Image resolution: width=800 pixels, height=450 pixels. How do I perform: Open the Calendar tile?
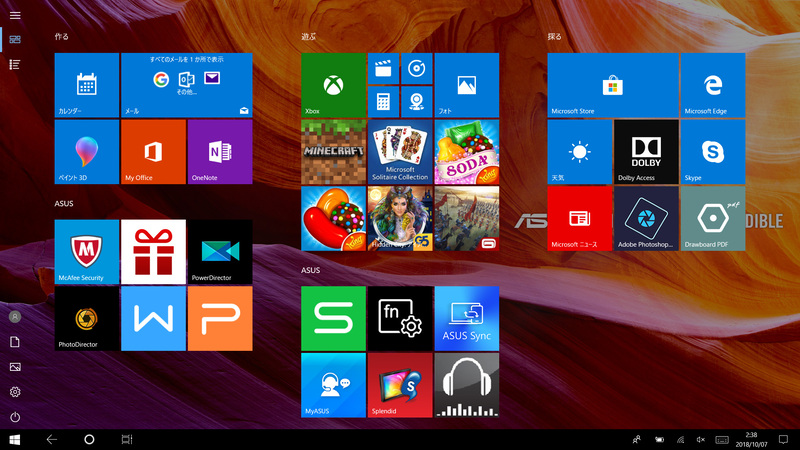(87, 85)
